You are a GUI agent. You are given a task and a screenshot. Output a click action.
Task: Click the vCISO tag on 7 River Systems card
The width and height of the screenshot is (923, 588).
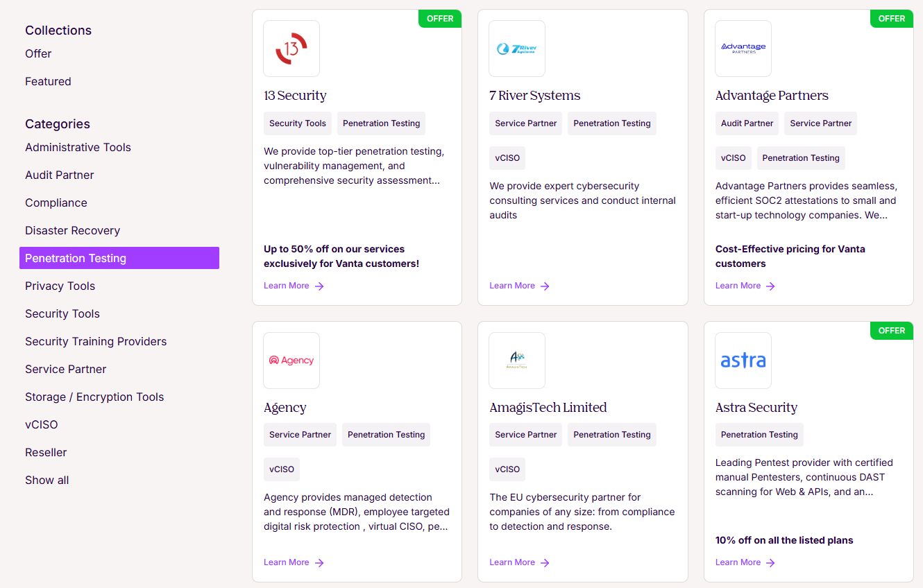pyautogui.click(x=507, y=157)
